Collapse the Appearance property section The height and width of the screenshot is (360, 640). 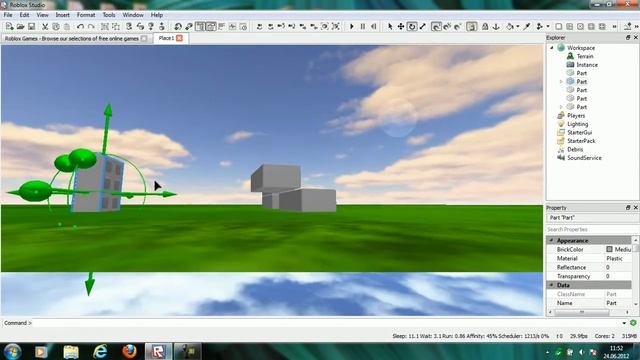pyautogui.click(x=551, y=240)
